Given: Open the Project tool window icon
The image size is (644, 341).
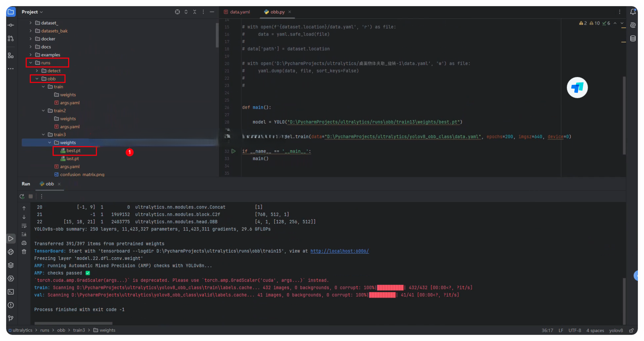Looking at the screenshot, I should click(11, 12).
